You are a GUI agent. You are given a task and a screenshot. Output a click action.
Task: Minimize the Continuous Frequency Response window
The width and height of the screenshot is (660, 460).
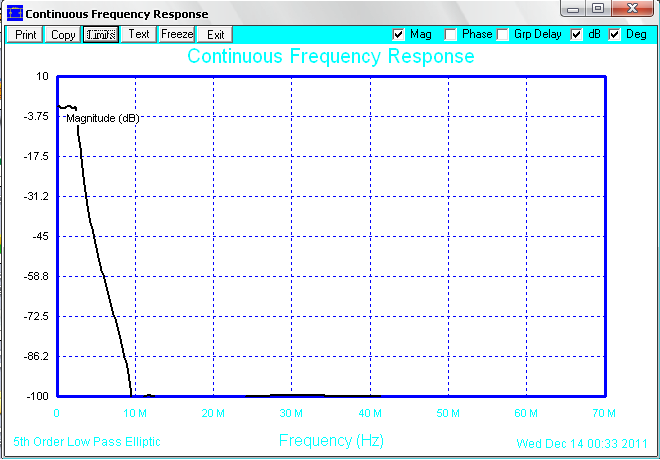[x=573, y=9]
